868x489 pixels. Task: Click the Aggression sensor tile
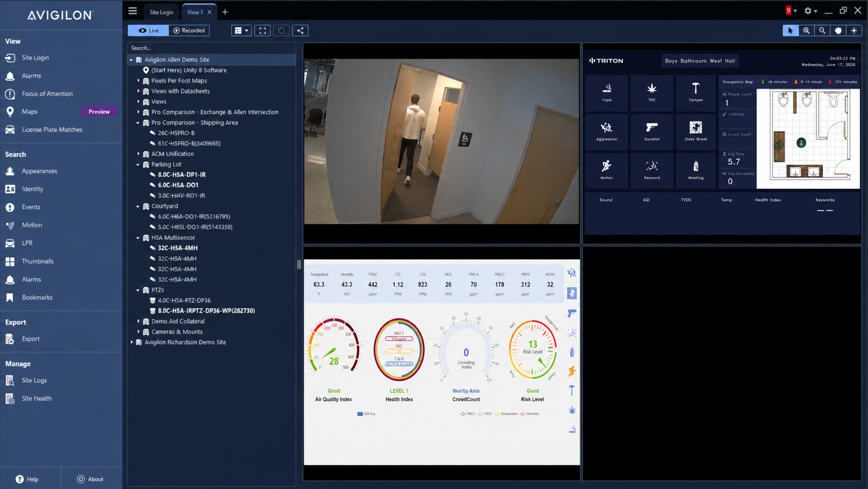pyautogui.click(x=606, y=132)
